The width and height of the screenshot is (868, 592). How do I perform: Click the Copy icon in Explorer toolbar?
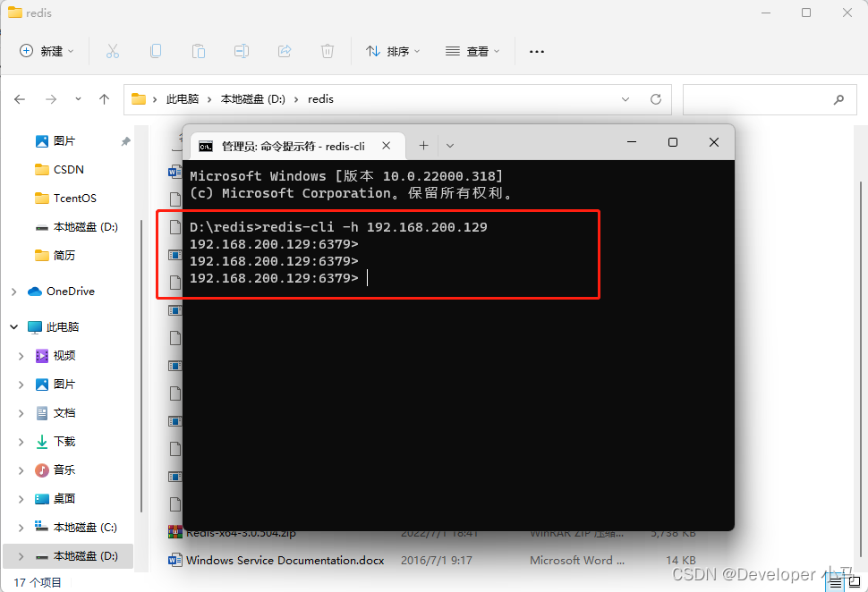[x=156, y=52]
